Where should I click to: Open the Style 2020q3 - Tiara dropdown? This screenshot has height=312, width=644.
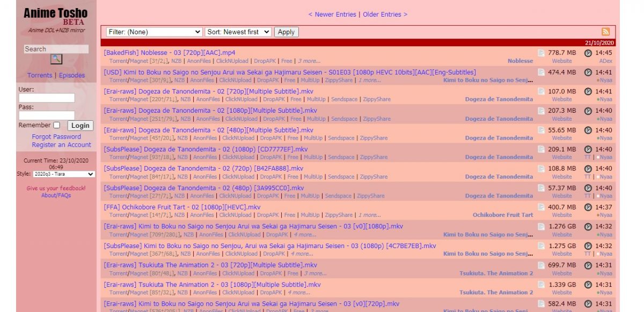[x=63, y=174]
